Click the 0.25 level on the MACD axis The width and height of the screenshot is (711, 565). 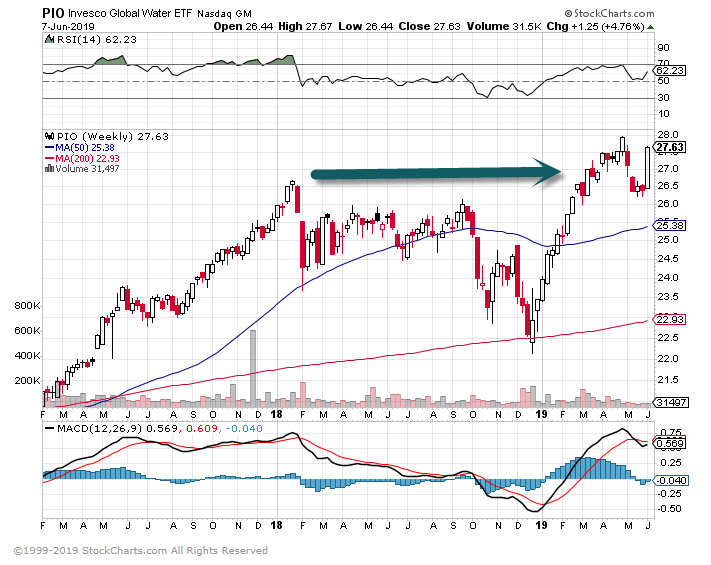click(671, 463)
